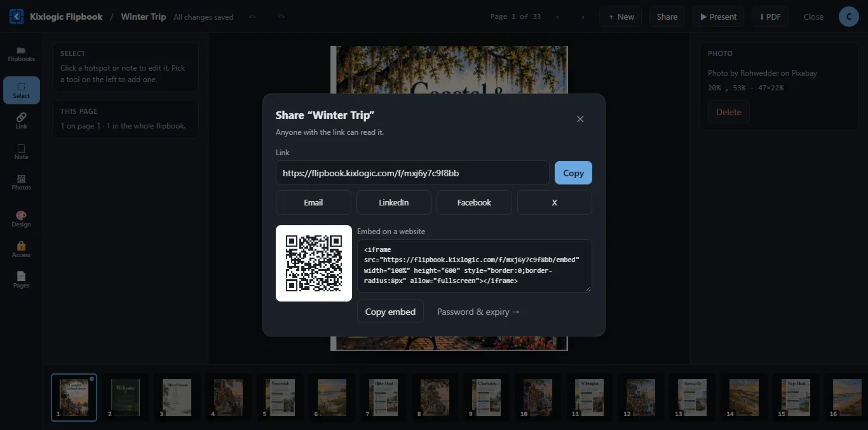The width and height of the screenshot is (868, 430).
Task: Select page 2 Welcome thumbnail
Action: tap(126, 398)
